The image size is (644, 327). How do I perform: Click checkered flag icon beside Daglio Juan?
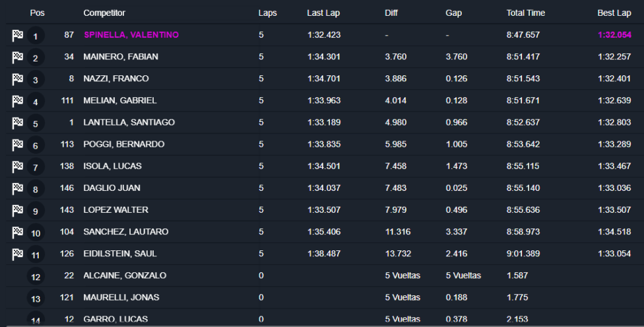tap(17, 188)
